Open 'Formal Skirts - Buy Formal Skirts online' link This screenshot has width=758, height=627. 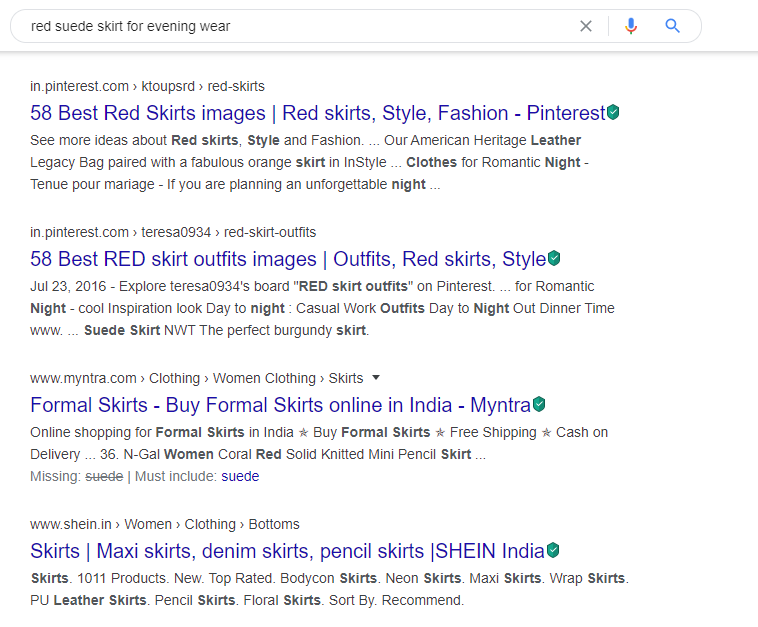(x=280, y=405)
